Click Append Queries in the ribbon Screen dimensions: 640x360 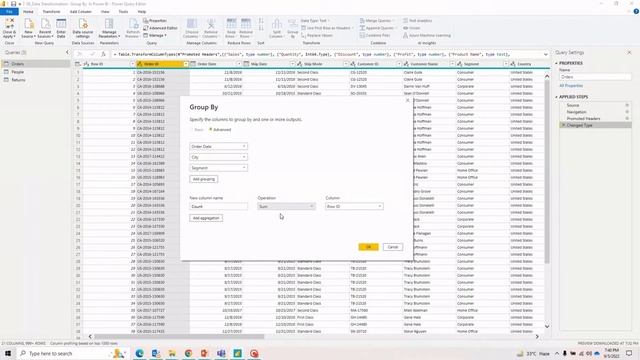(377, 28)
